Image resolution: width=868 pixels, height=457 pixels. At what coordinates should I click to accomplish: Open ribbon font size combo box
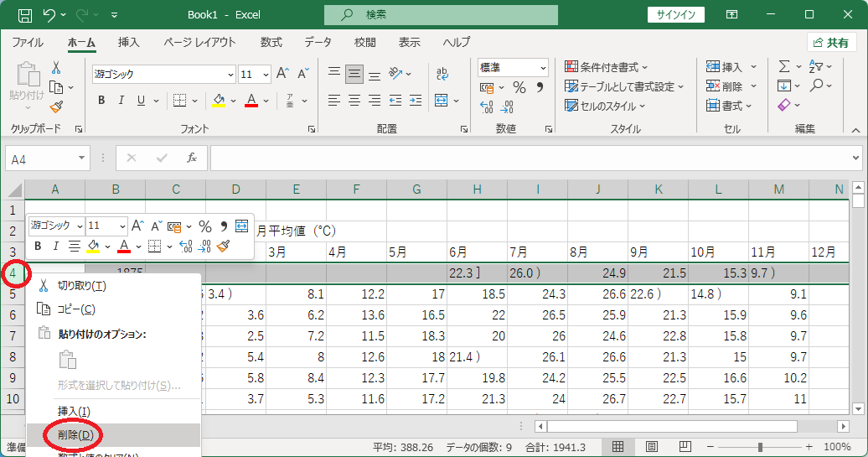[x=255, y=74]
